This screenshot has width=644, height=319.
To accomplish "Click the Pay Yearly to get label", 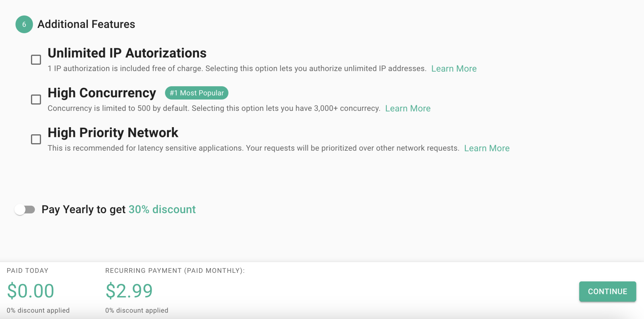I will (83, 209).
